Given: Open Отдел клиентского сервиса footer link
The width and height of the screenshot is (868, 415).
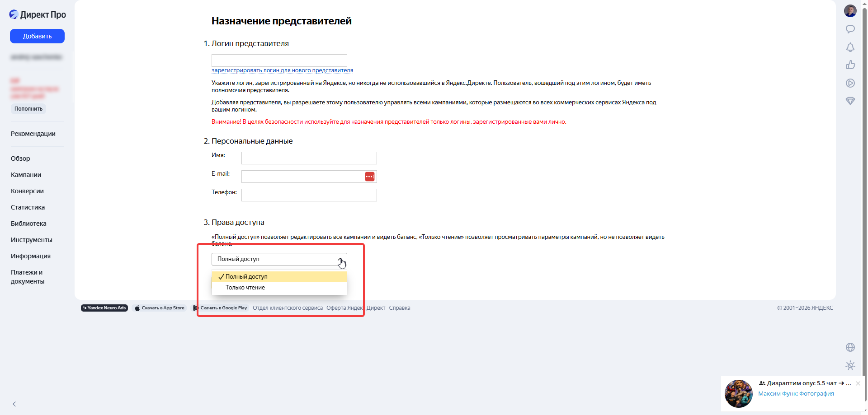Looking at the screenshot, I should (x=288, y=308).
